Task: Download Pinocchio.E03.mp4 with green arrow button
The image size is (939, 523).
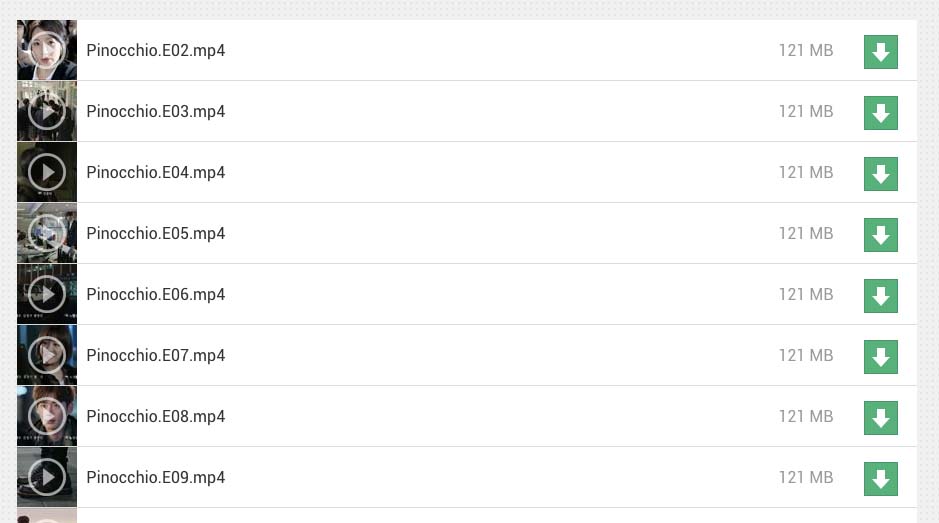Action: tap(880, 113)
